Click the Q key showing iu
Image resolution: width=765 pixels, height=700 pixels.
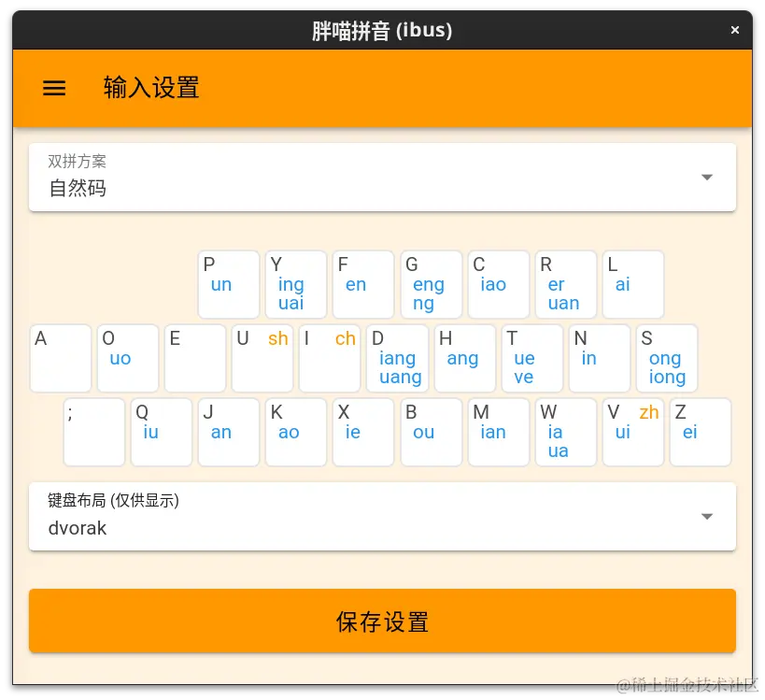click(161, 432)
